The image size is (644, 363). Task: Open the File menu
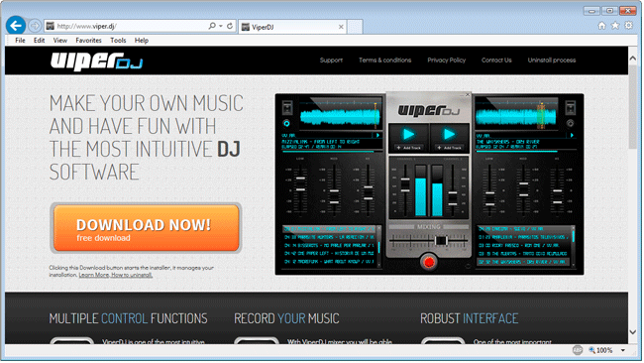(x=20, y=41)
